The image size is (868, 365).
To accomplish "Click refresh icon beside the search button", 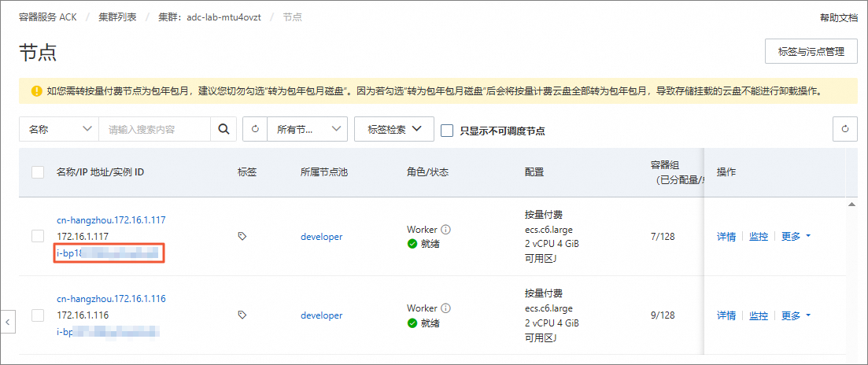I will coord(255,130).
